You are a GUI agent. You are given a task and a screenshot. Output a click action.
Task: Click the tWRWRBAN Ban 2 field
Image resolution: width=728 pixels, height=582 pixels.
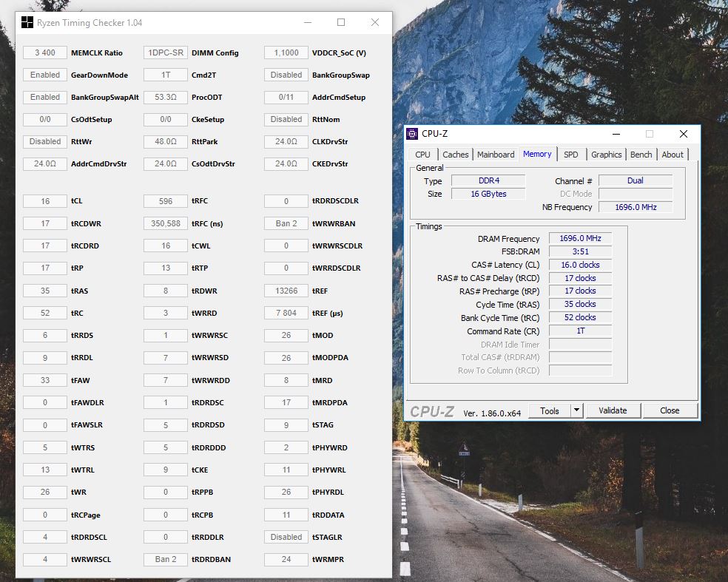point(286,223)
